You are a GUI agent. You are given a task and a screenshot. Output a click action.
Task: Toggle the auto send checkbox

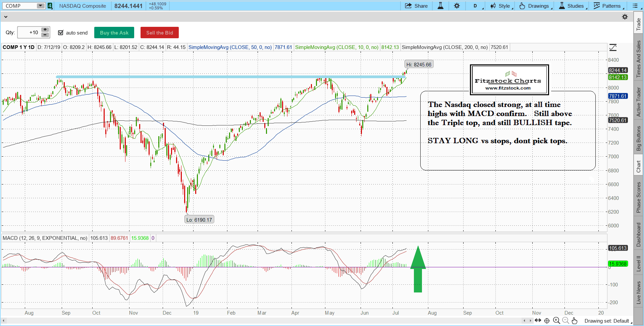(x=61, y=33)
